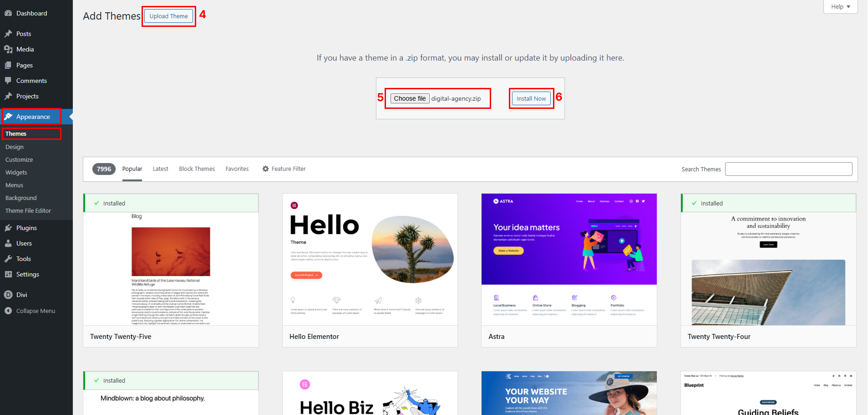Open the Block Themes tab
Viewport: 868px width, 415px height.
[x=197, y=169]
